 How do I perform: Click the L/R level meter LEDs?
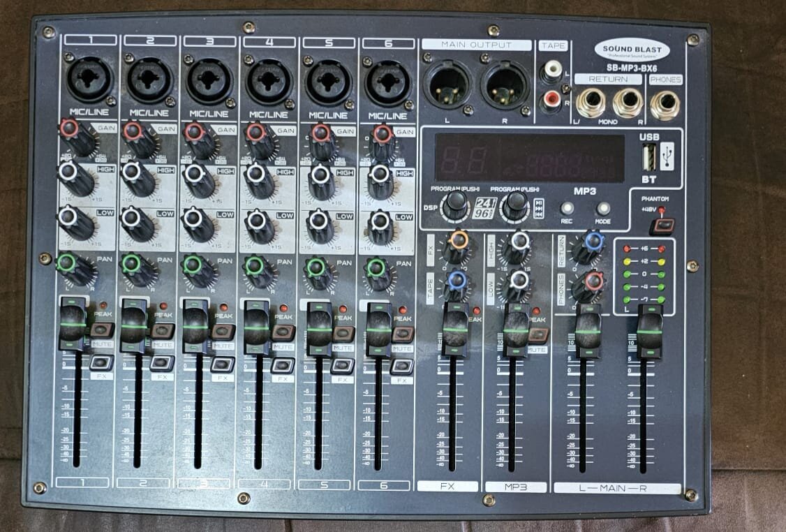[644, 274]
